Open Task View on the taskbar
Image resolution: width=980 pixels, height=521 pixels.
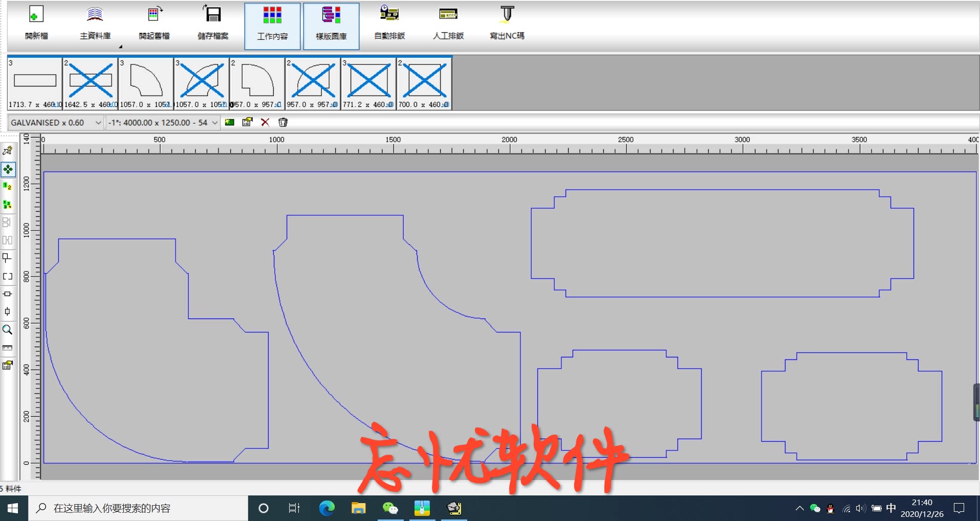point(294,508)
